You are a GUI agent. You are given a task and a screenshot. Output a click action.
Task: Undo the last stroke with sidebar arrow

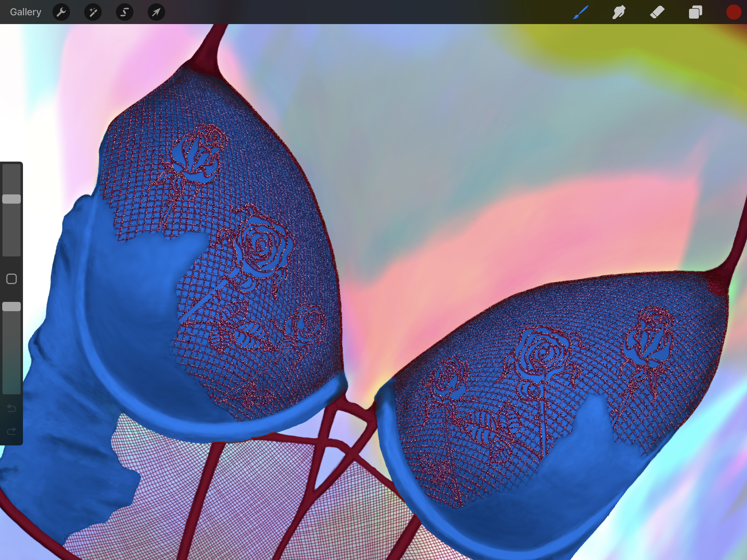11,408
